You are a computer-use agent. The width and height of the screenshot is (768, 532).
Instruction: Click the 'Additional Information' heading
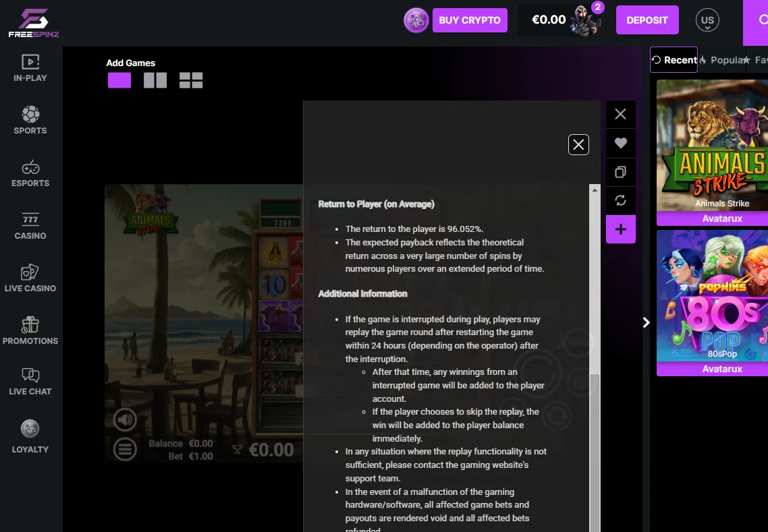(x=362, y=294)
